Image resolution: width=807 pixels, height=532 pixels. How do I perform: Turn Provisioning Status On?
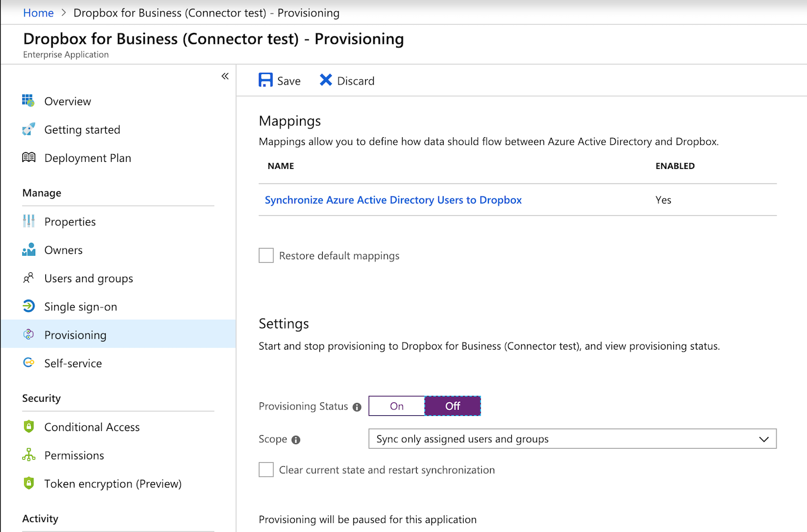(x=397, y=406)
